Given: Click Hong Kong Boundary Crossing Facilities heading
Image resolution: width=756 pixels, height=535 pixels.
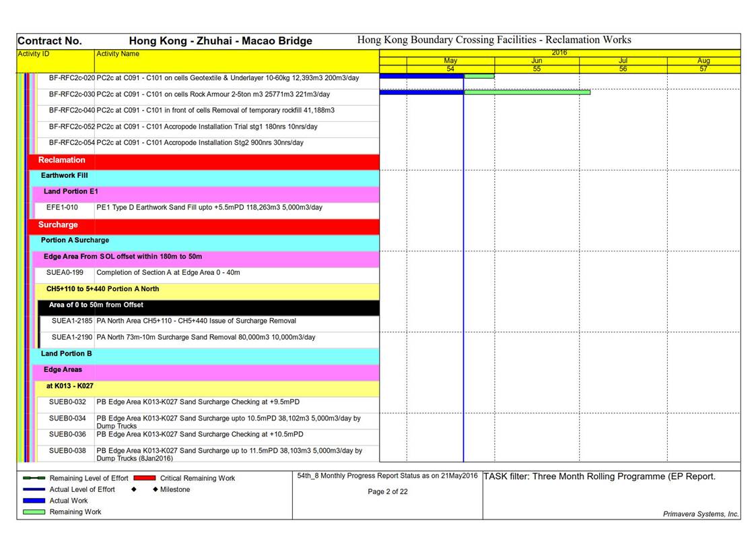Looking at the screenshot, I should [x=494, y=40].
